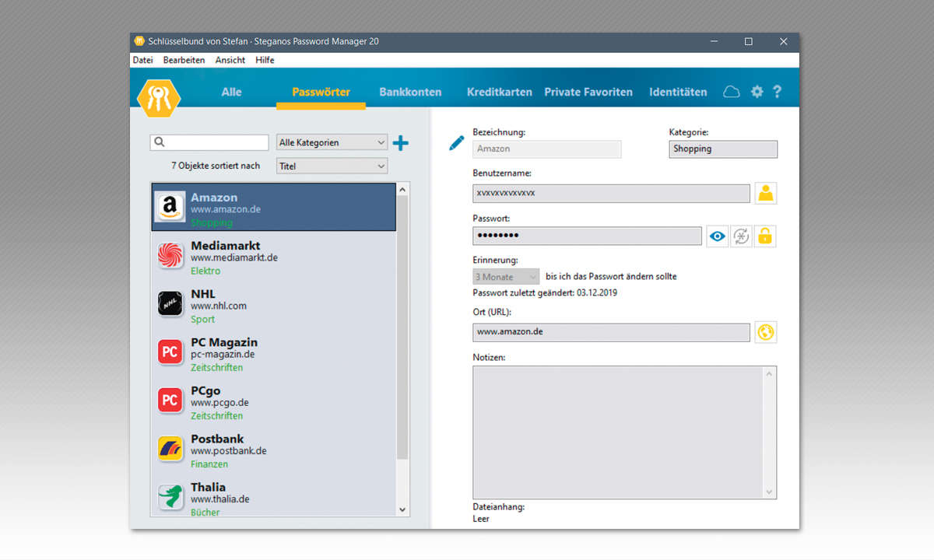Image resolution: width=934 pixels, height=560 pixels.
Task: Open URL with the globe icon
Action: point(766,332)
